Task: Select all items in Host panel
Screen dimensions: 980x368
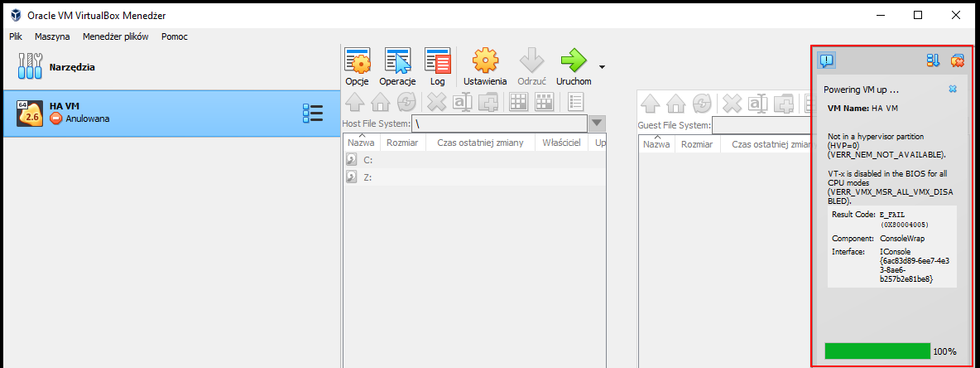Action: click(517, 102)
